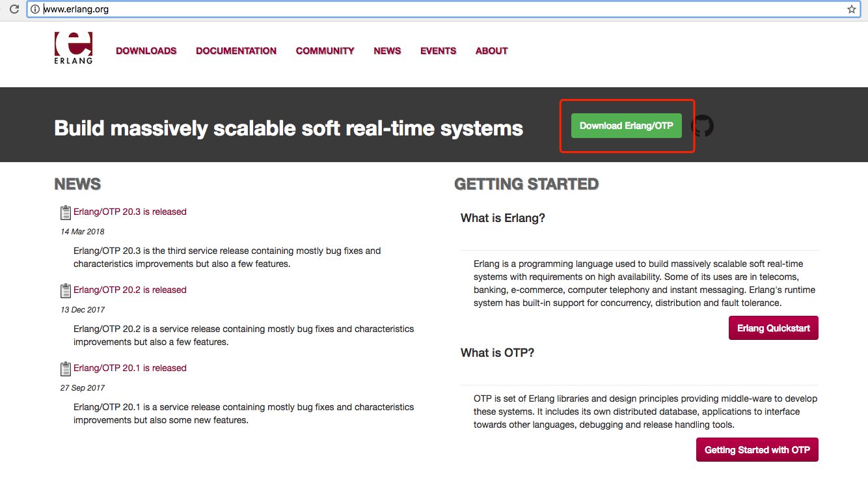Click the Erlang logo in header
The height and width of the screenshot is (489, 868).
coord(74,48)
